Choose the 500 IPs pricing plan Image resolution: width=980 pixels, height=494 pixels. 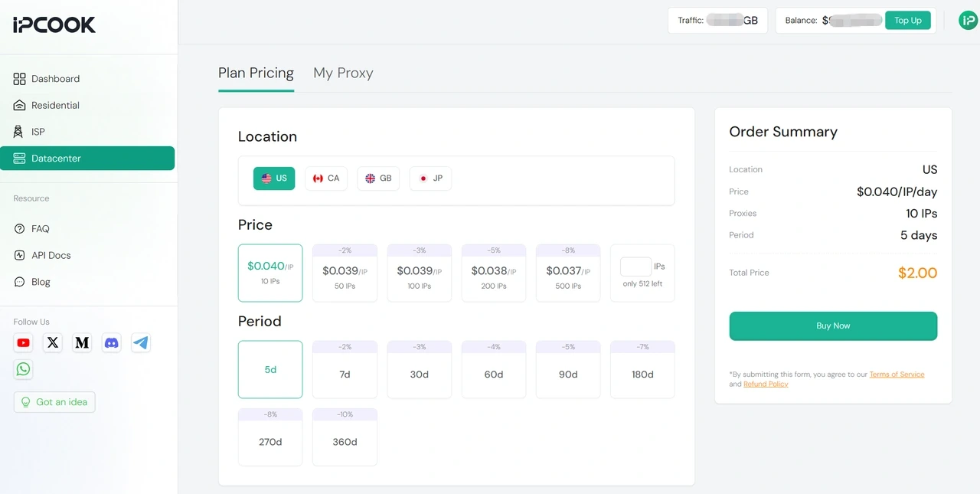(568, 273)
